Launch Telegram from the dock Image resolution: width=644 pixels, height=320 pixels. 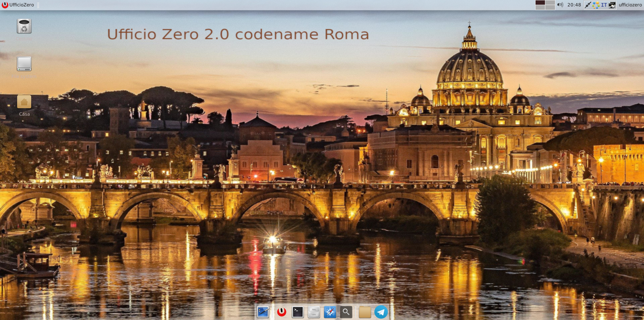381,312
